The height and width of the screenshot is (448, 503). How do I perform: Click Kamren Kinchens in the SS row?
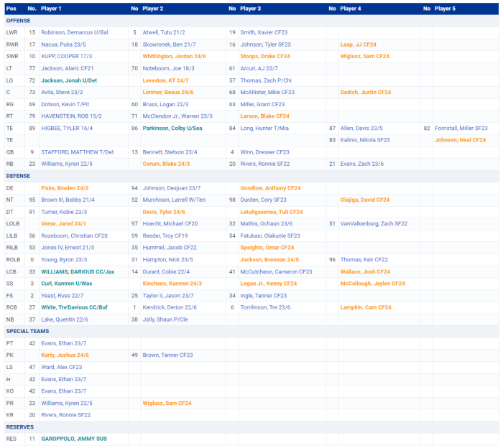point(172,284)
